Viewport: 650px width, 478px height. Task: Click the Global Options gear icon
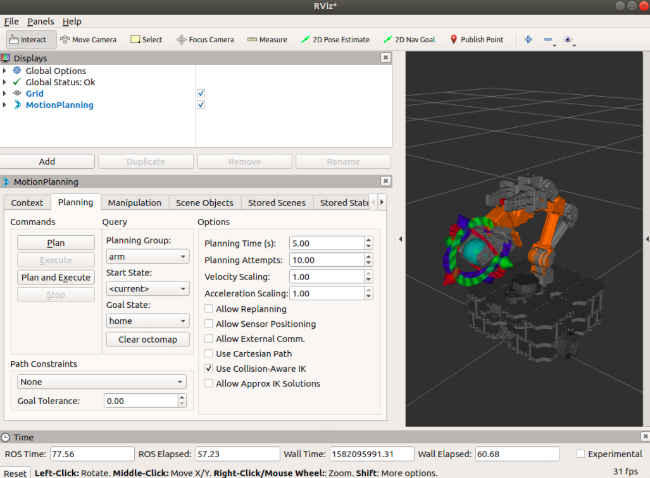point(17,70)
